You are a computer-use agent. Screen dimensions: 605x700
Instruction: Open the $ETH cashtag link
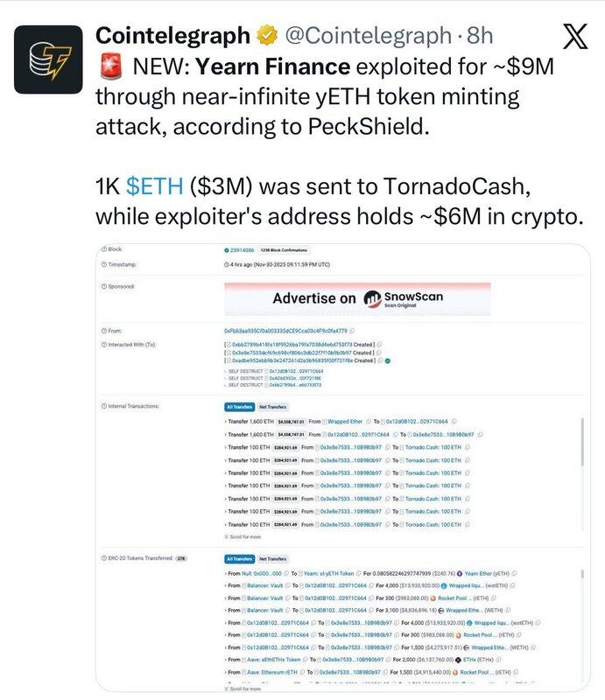tap(156, 188)
